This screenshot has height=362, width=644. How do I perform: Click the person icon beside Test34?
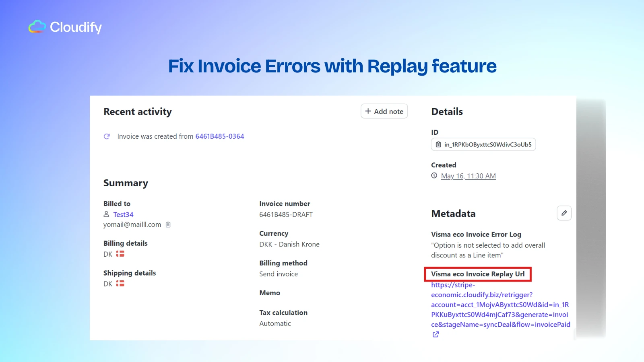pyautogui.click(x=106, y=214)
